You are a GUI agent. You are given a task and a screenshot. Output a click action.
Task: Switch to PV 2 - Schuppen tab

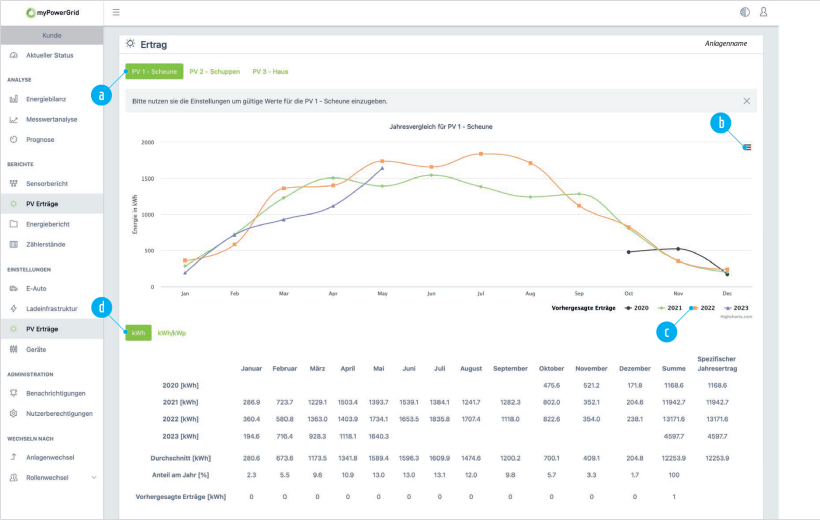[213, 72]
